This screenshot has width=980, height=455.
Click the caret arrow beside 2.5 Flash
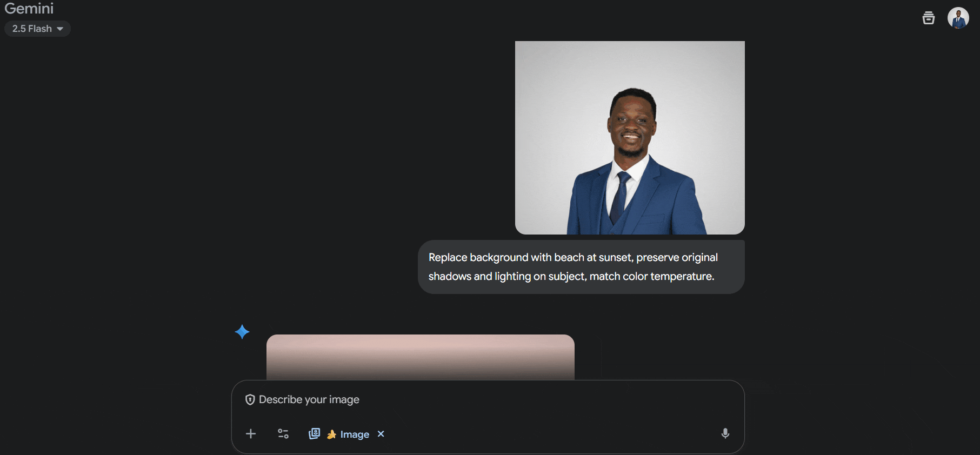pos(60,29)
